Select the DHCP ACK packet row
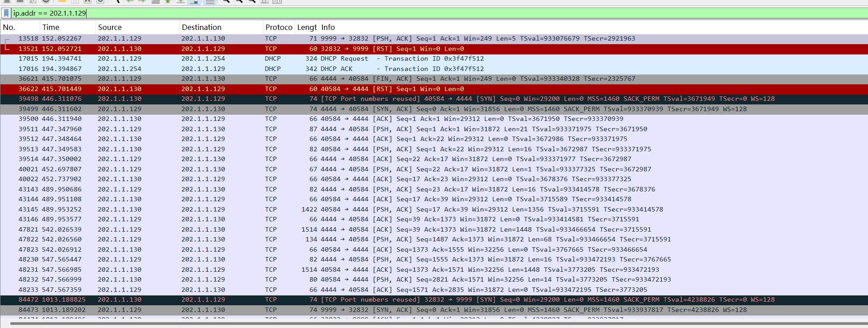 pos(434,69)
